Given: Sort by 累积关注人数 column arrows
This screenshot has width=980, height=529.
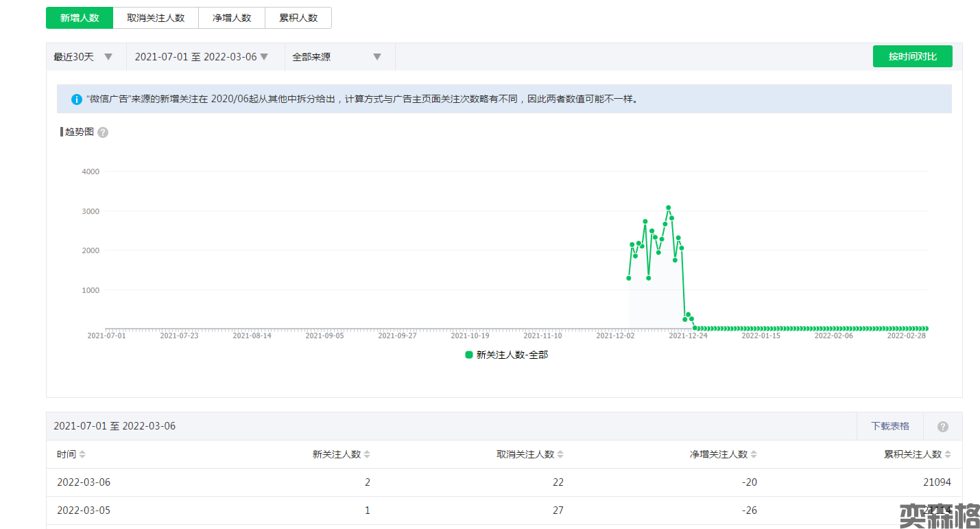Looking at the screenshot, I should [948, 455].
